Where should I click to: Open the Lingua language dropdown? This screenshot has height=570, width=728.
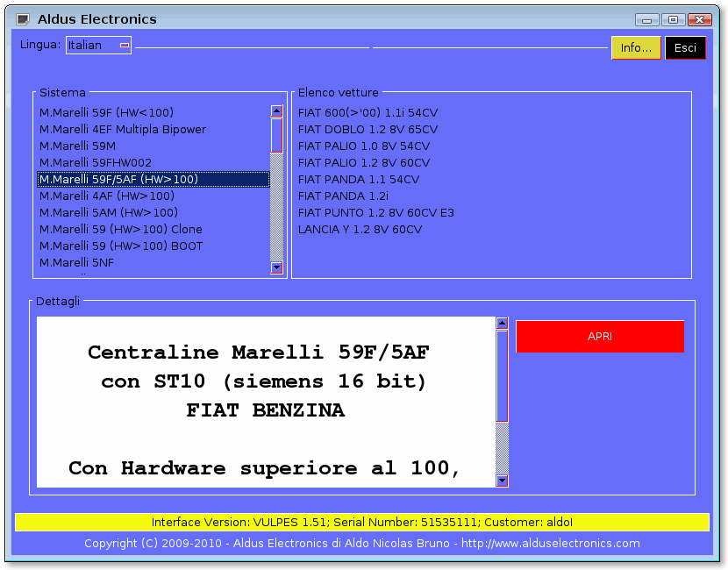coord(98,45)
